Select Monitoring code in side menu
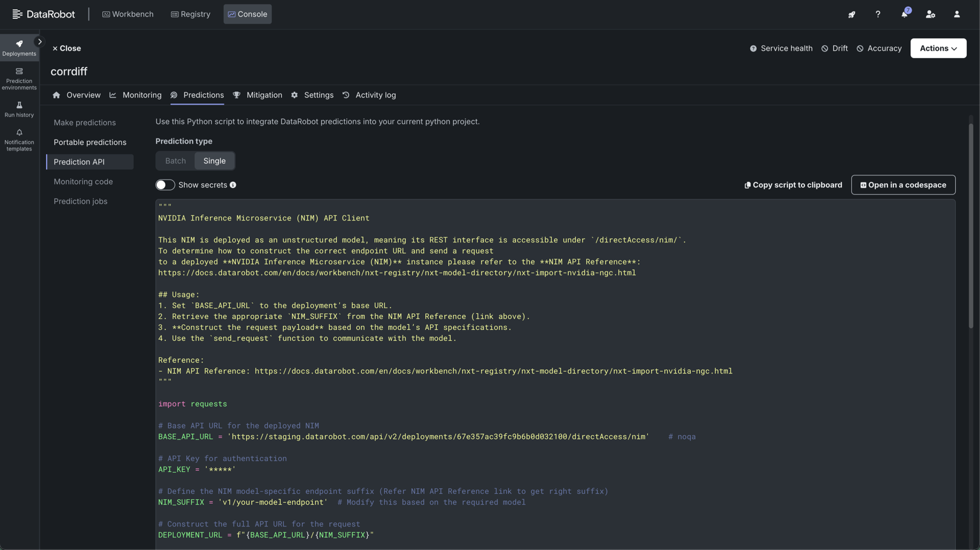Viewport: 980px width, 550px height. (83, 181)
